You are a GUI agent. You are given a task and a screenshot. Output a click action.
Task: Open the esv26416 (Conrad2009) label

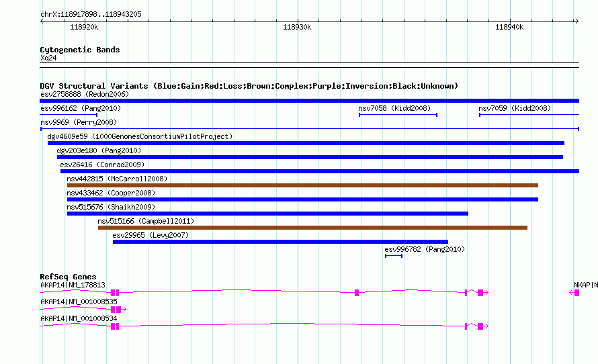tap(102, 165)
